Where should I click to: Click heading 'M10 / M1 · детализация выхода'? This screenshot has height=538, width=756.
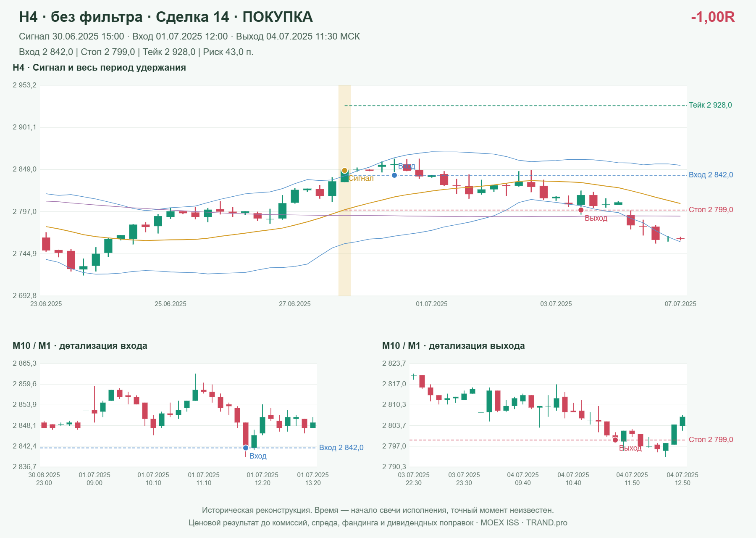[x=453, y=346]
